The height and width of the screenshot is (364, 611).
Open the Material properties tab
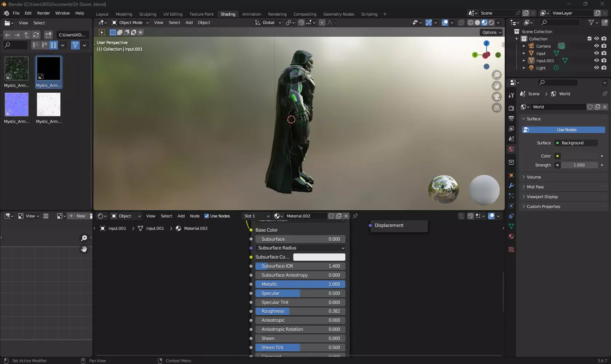tap(511, 236)
